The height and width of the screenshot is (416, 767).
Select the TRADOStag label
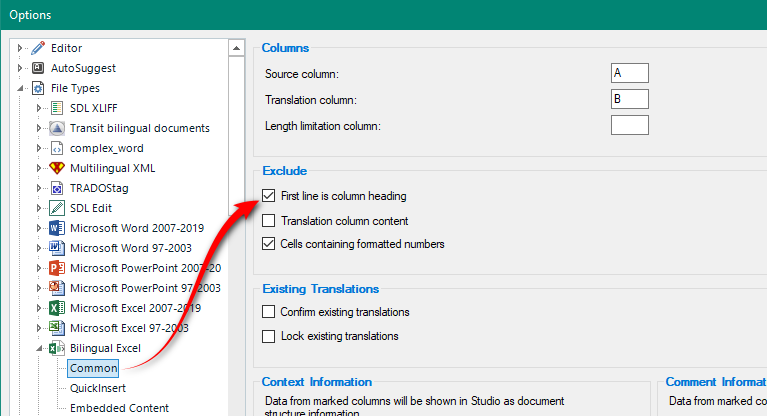99,188
